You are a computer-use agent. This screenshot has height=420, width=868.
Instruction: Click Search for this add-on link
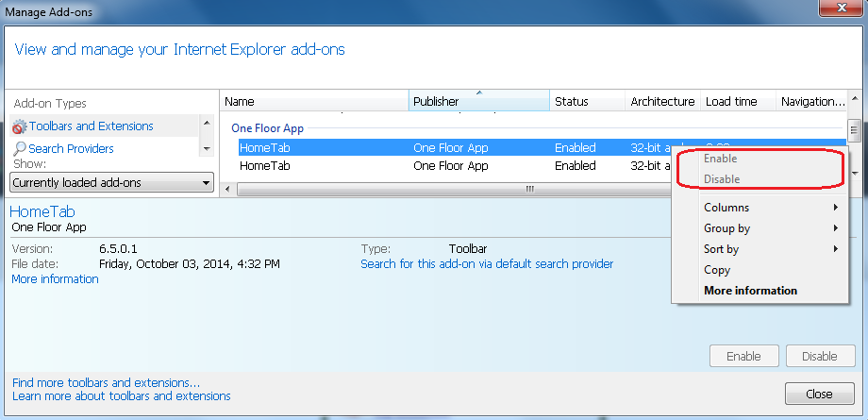(x=487, y=263)
